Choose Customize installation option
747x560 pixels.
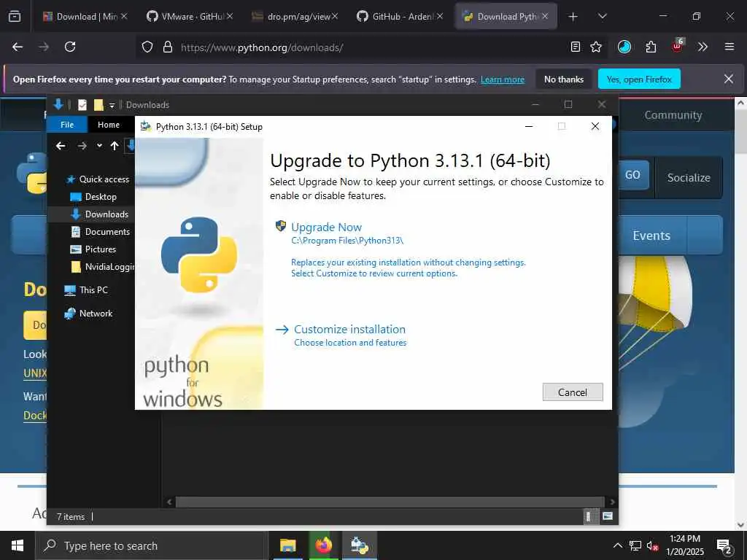pos(349,329)
